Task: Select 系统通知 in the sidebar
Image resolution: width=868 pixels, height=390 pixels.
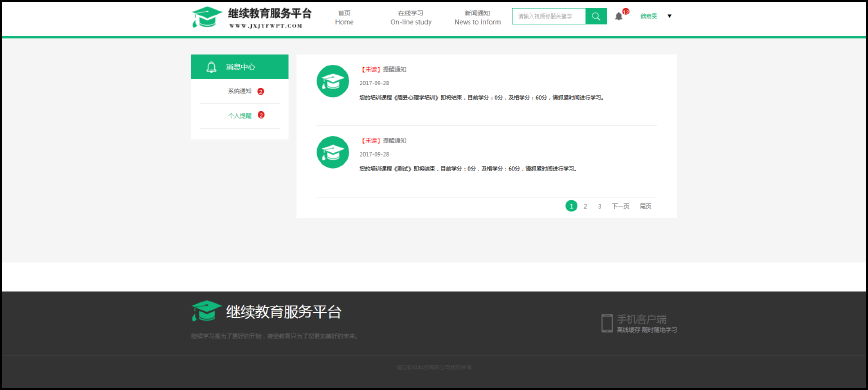Action: coord(240,91)
